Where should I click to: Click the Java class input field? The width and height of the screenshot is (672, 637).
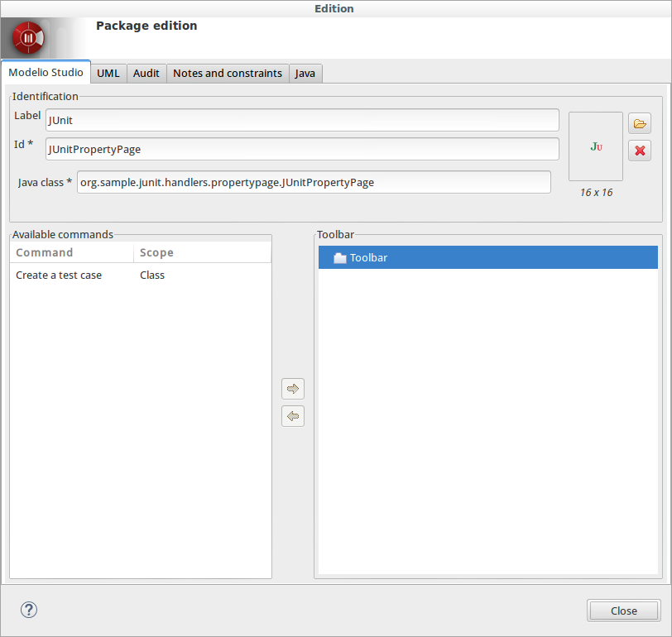point(314,183)
